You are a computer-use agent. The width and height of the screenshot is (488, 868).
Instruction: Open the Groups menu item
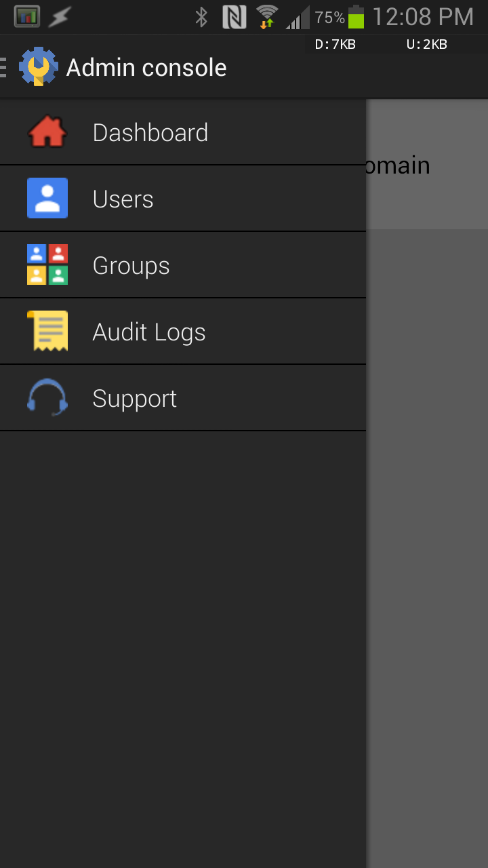coord(183,264)
